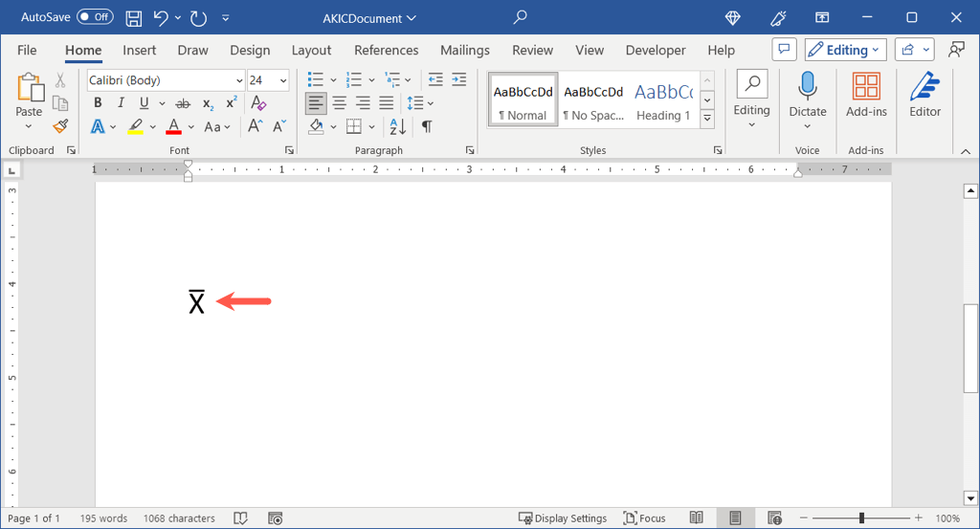Decrease paragraph indent
The width and height of the screenshot is (980, 529).
(435, 79)
